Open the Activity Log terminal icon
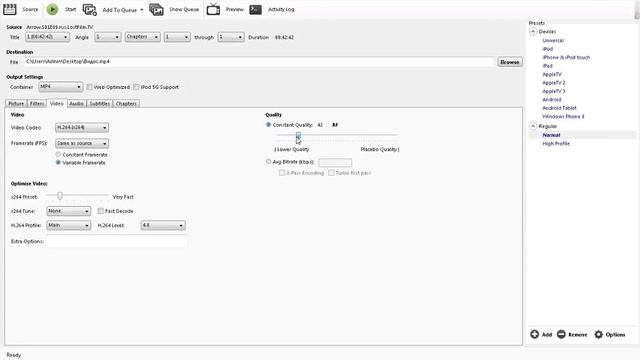Viewport: 640px width, 360px height. pyautogui.click(x=256, y=9)
